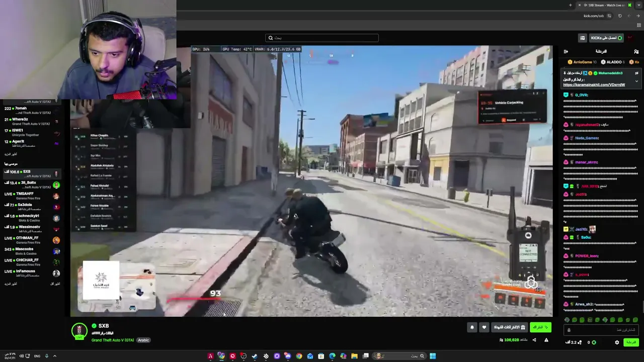Viewport: 644px width, 362px height.
Task: Report the stream with warning icon
Action: [x=546, y=340]
